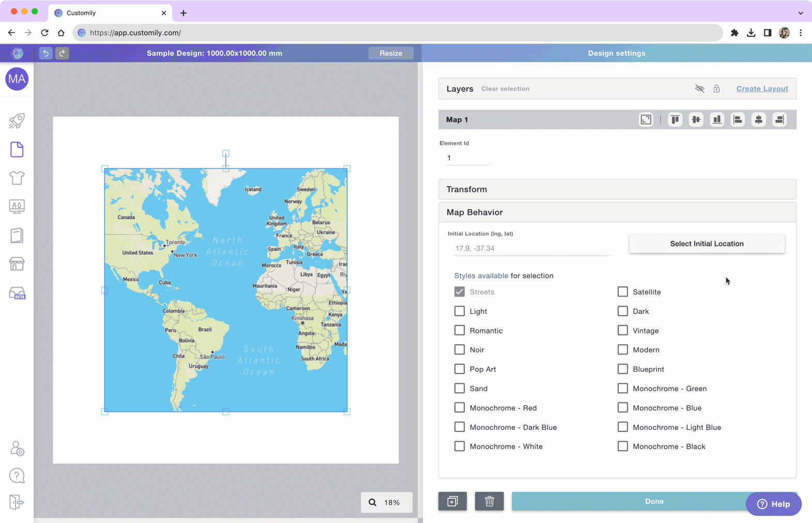Image resolution: width=812 pixels, height=523 pixels.
Task: Click the redo arrow icon
Action: [x=62, y=53]
